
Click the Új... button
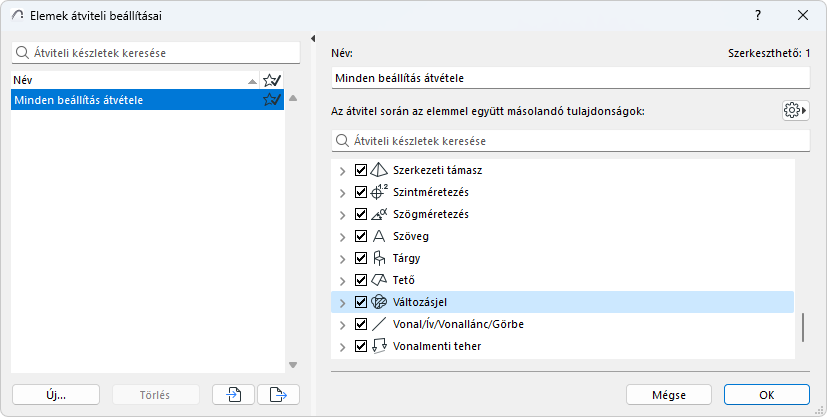click(56, 394)
